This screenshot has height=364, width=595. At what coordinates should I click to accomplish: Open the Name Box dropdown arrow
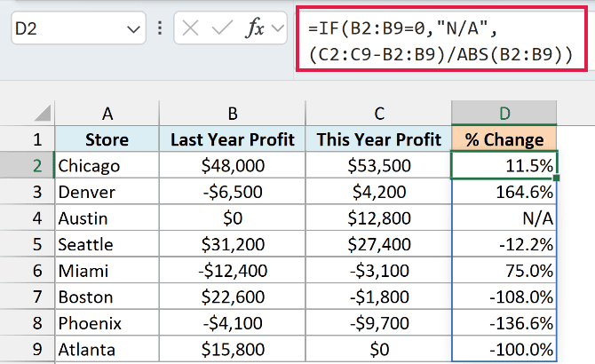click(133, 28)
